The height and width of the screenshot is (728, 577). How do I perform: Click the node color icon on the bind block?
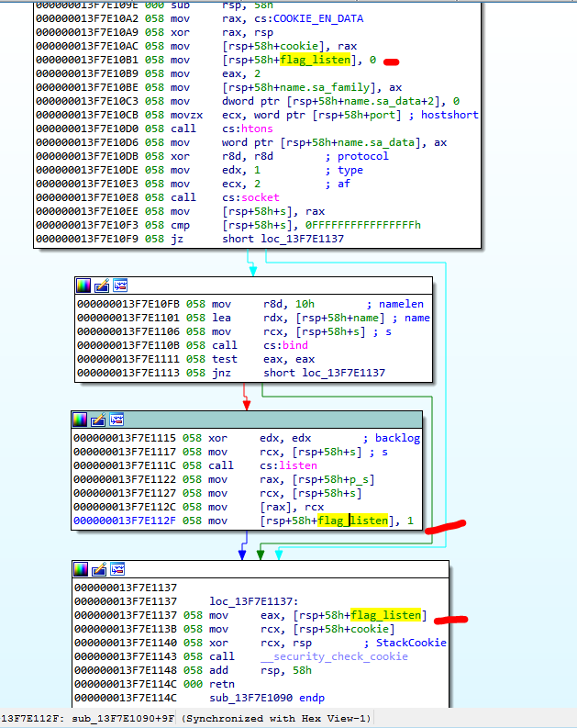tap(83, 286)
